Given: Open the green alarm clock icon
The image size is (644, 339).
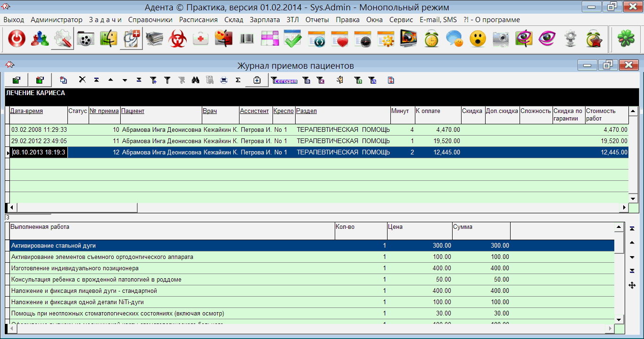Looking at the screenshot, I should [x=431, y=40].
